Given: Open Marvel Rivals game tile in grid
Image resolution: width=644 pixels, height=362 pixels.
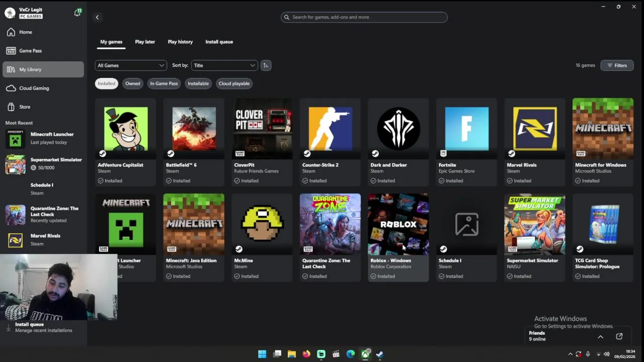Looking at the screenshot, I should (535, 142).
